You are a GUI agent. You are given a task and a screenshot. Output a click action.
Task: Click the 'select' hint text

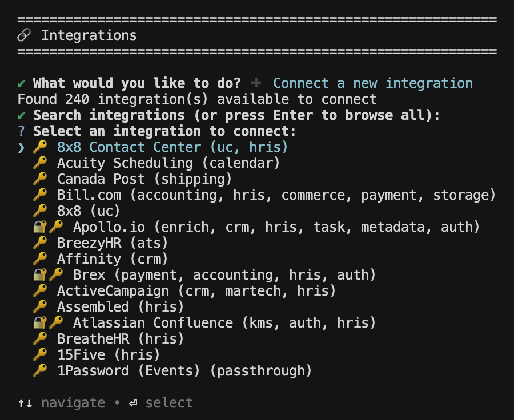click(169, 403)
